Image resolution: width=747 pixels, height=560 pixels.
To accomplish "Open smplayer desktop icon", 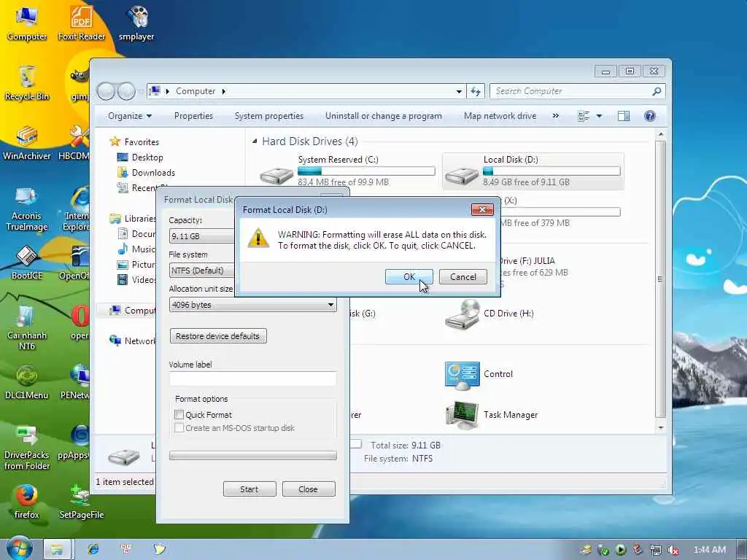I will 136,23.
